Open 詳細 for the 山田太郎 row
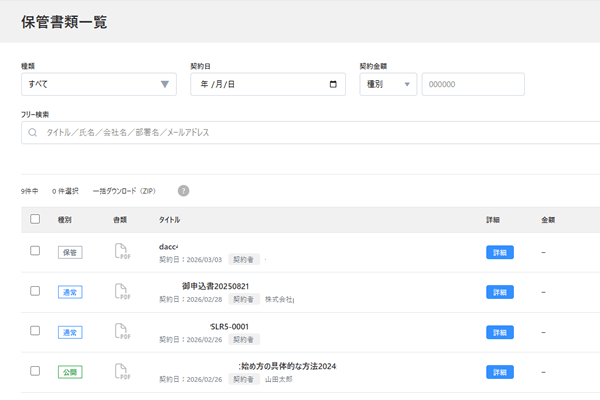600x400 pixels. click(x=500, y=372)
